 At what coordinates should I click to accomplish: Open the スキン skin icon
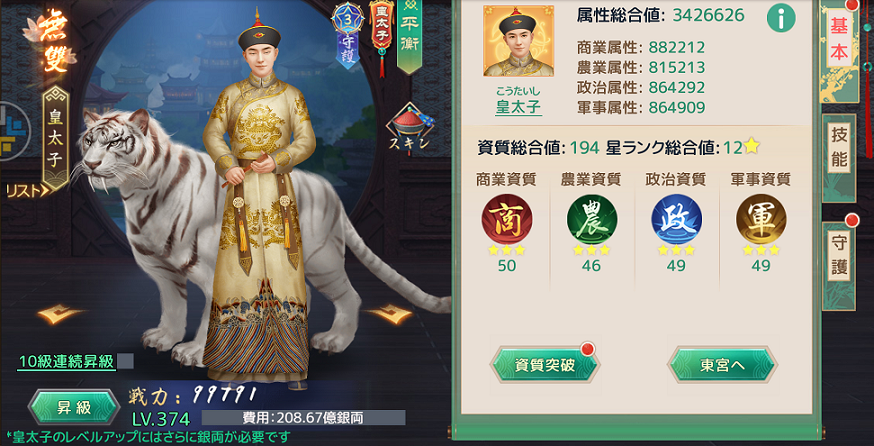click(x=410, y=129)
